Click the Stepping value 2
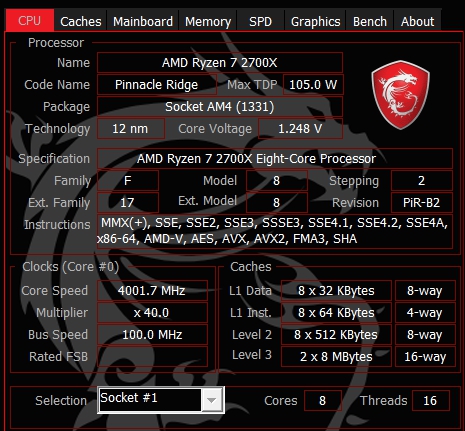This screenshot has width=465, height=431. [422, 181]
